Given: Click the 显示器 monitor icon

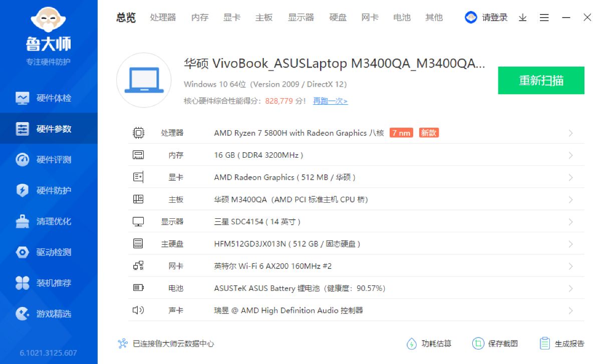Looking at the screenshot, I should coord(138,222).
